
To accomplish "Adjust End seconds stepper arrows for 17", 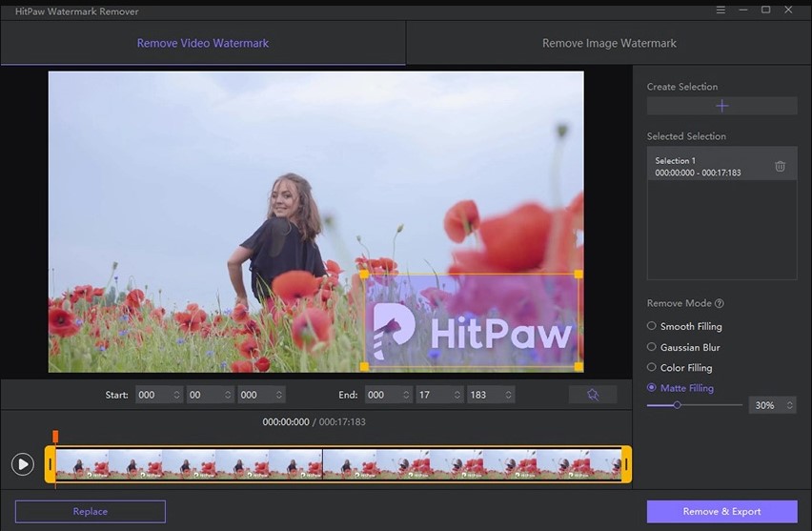I will click(457, 395).
